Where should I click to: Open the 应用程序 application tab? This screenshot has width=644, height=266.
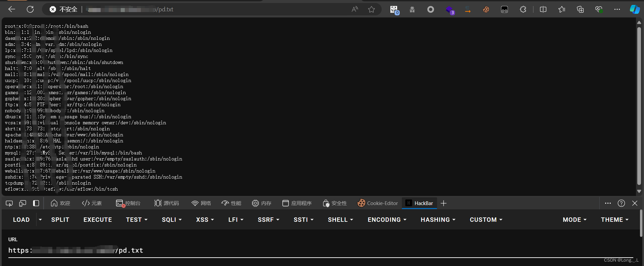[297, 203]
